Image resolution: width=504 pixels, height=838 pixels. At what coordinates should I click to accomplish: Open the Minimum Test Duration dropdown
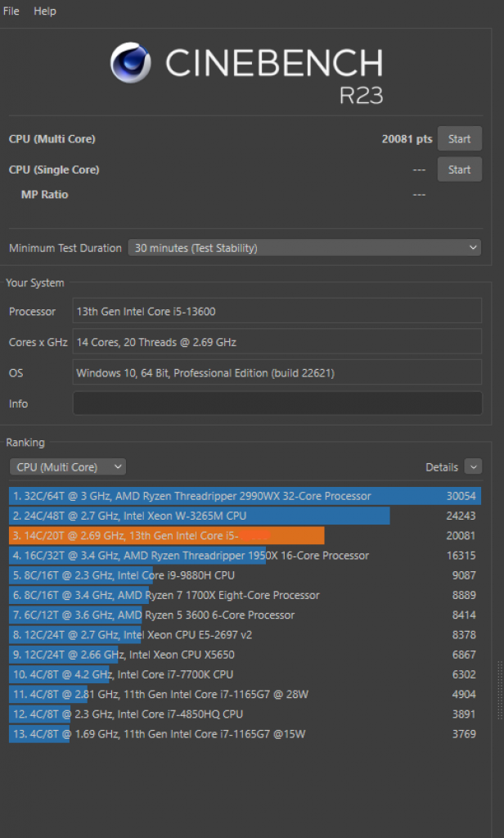(304, 247)
